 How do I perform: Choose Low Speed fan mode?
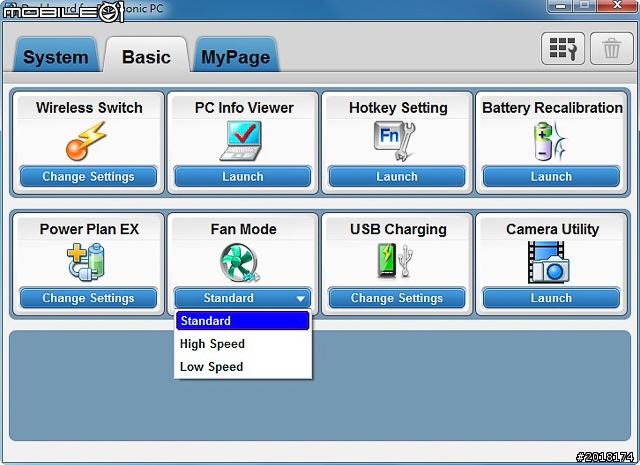pos(242,367)
